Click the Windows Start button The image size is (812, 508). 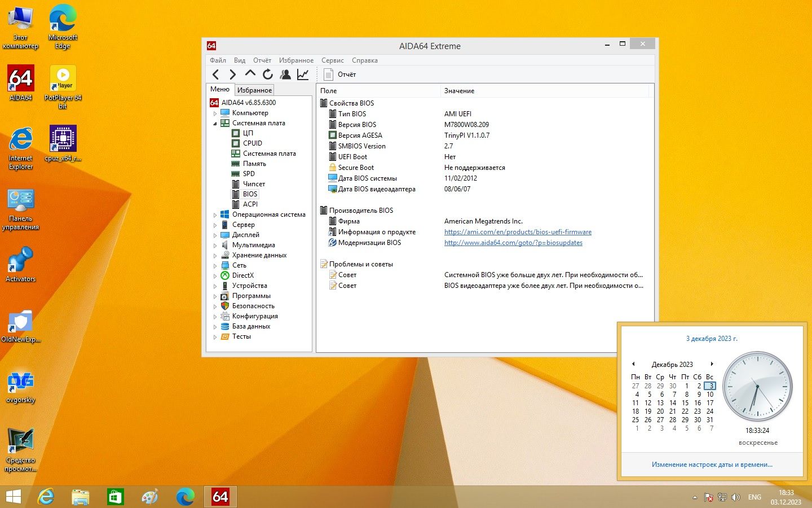13,497
